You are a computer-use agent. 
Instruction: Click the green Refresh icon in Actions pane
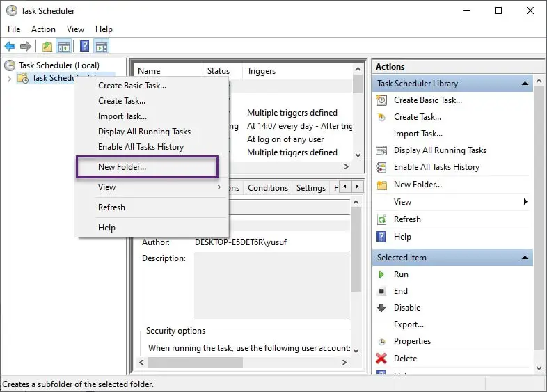click(x=381, y=219)
